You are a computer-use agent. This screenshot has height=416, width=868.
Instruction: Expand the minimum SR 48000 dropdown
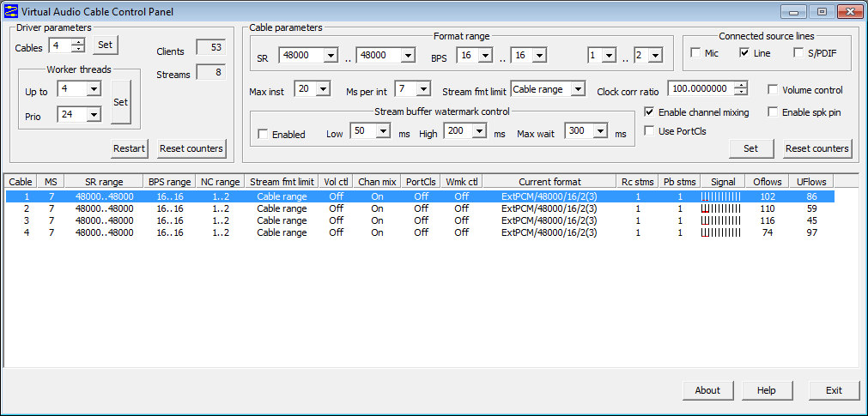pyautogui.click(x=331, y=55)
